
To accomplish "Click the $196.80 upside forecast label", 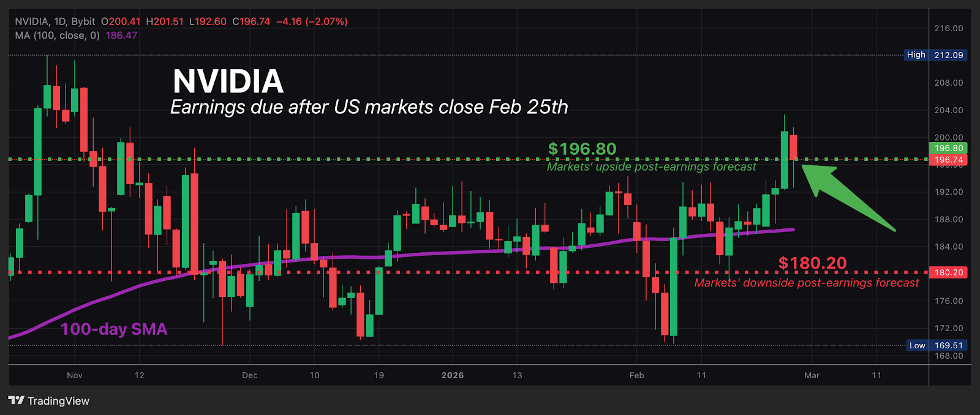I will click(x=582, y=149).
